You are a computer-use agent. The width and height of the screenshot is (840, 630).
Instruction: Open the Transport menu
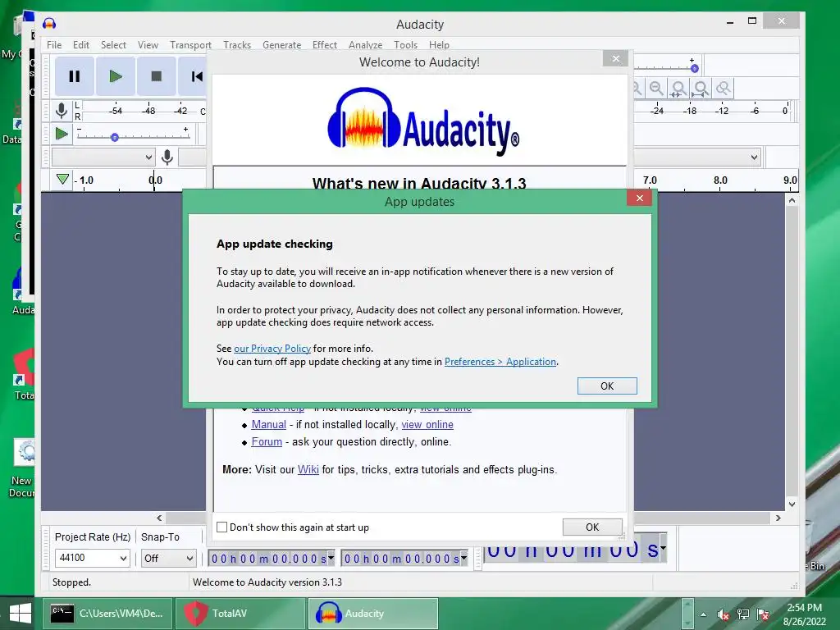[x=190, y=45]
